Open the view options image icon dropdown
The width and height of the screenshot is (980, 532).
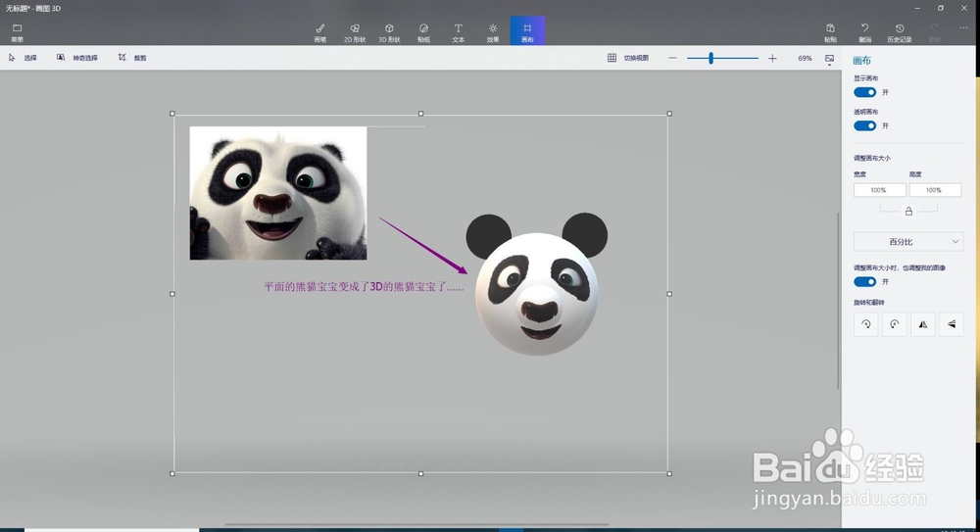[x=829, y=60]
